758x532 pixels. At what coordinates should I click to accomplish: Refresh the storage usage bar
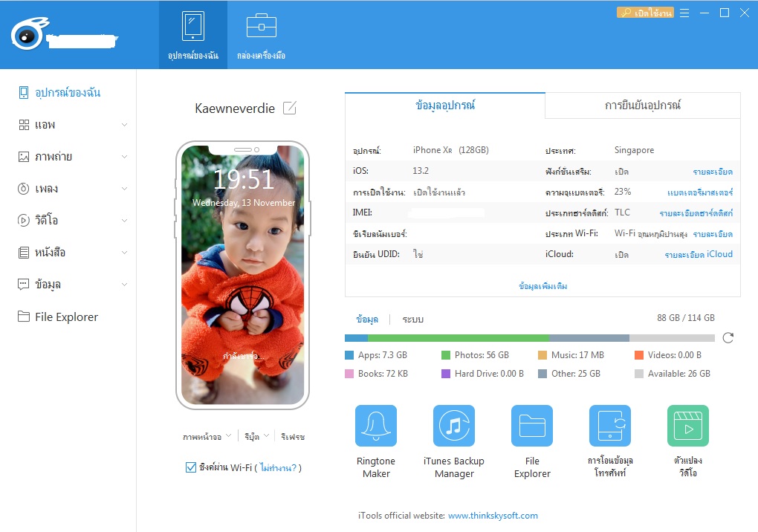click(x=728, y=338)
